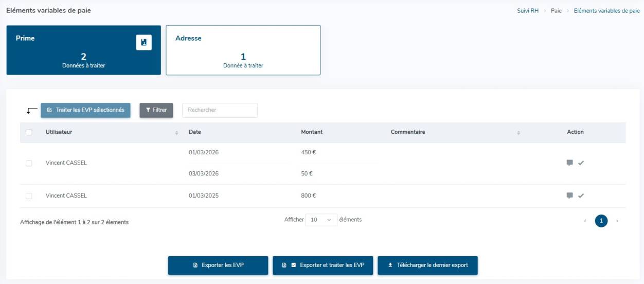This screenshot has height=284, width=644.
Task: Toggle the select-all checkbox in table header
Action: tap(29, 132)
